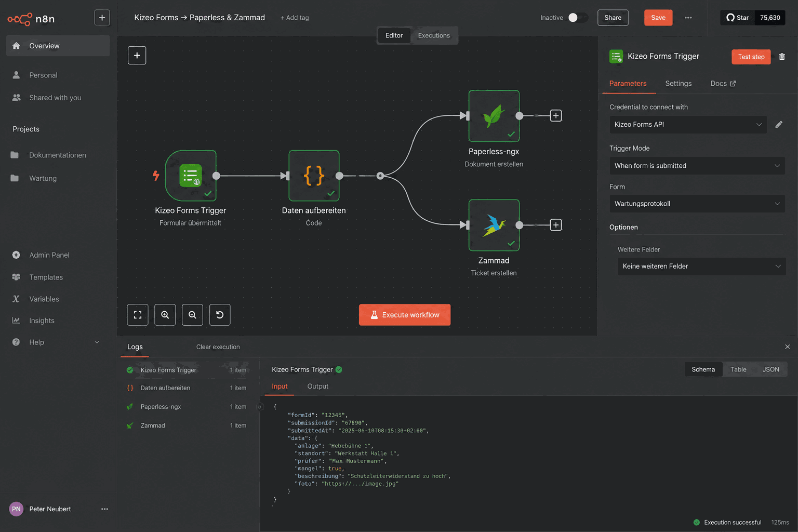This screenshot has width=798, height=532.
Task: Click the 75,630 star count
Action: pos(770,18)
